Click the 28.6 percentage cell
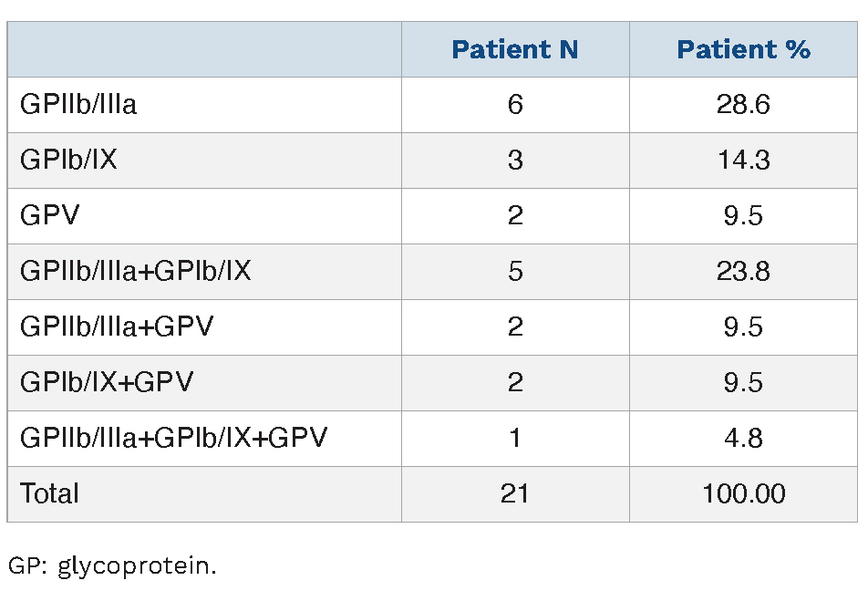868x591 pixels. (743, 105)
